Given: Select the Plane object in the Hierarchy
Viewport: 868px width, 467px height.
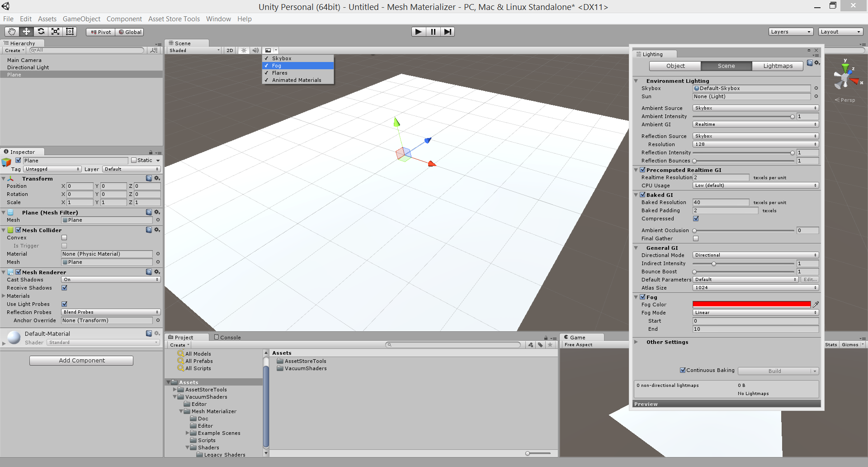Looking at the screenshot, I should click(x=14, y=74).
